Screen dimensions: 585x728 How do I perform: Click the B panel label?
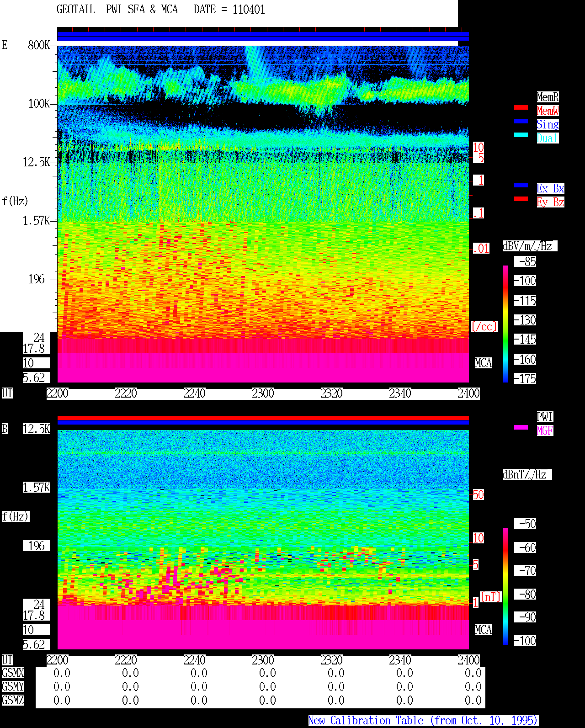click(5, 429)
